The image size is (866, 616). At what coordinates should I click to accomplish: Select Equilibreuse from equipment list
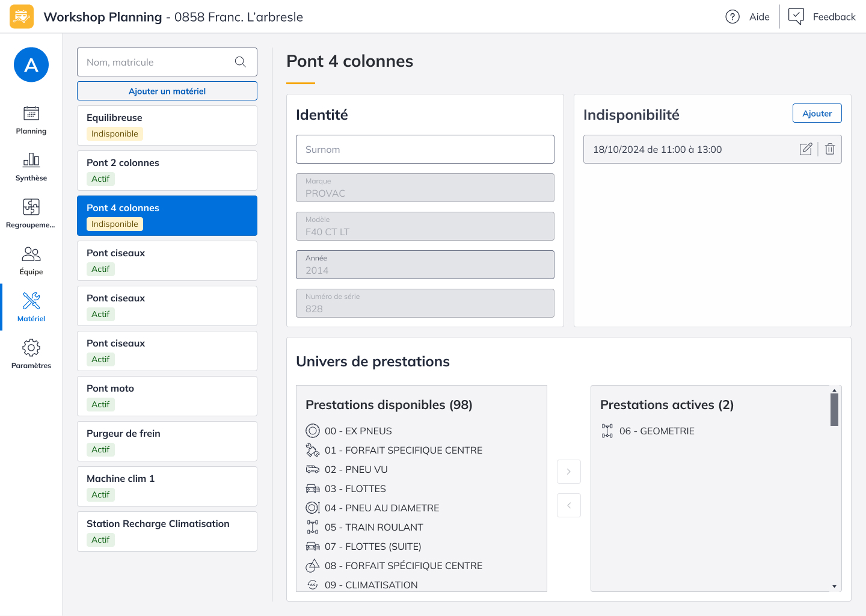167,125
